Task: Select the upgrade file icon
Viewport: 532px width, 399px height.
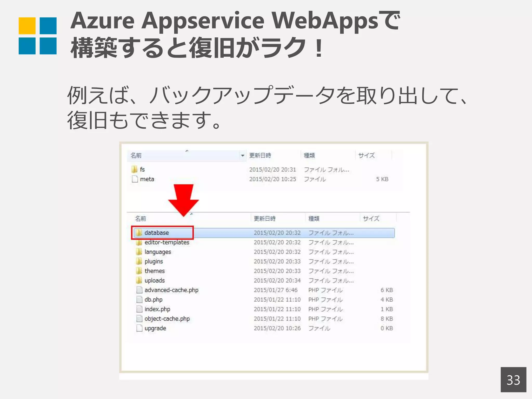Action: tap(139, 328)
